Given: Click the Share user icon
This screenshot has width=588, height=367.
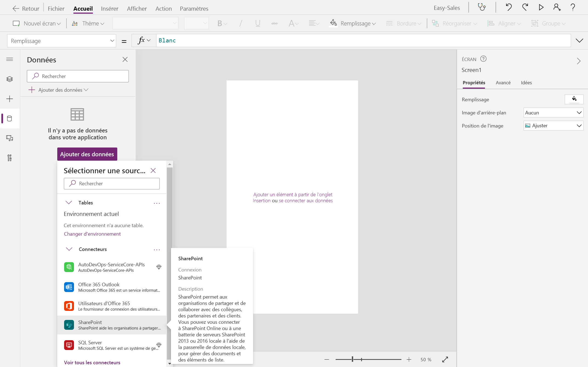Looking at the screenshot, I should click(557, 7).
